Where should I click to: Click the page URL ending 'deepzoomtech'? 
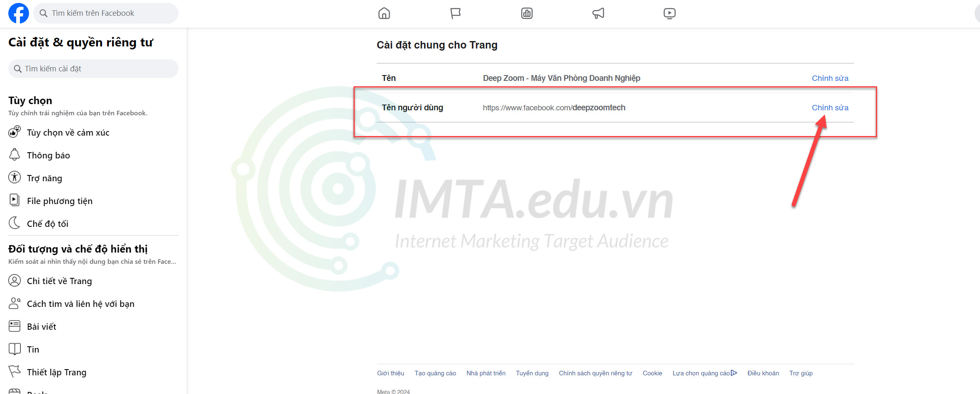(554, 107)
